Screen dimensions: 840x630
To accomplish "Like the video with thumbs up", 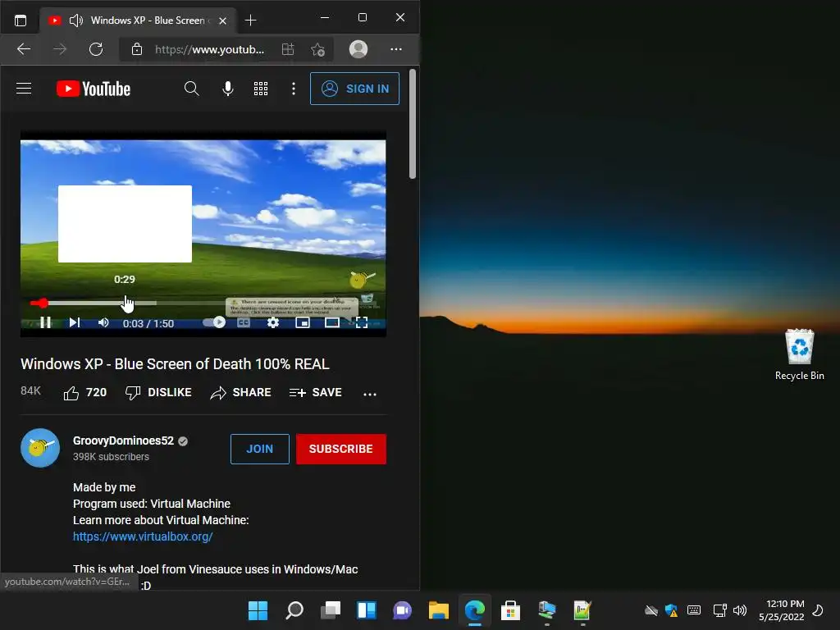I will (x=85, y=393).
